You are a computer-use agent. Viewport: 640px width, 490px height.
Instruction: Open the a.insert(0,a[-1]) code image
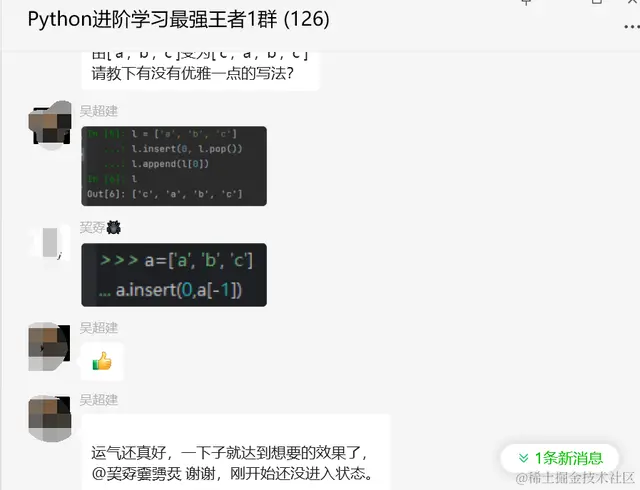174,275
